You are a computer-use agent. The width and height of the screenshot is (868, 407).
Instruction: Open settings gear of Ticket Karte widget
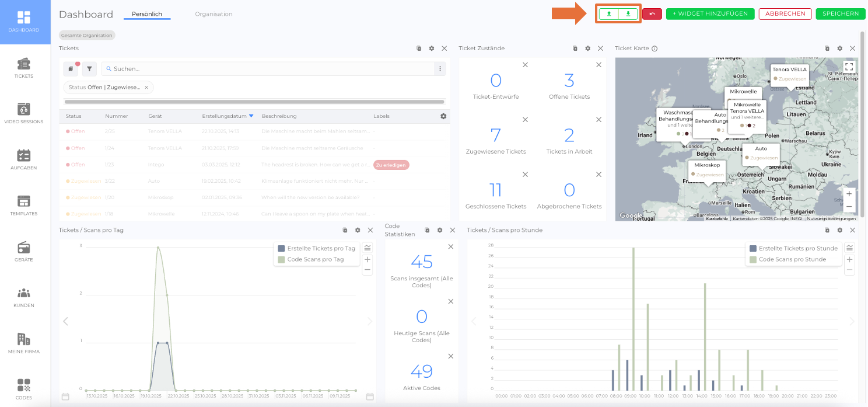[839, 48]
